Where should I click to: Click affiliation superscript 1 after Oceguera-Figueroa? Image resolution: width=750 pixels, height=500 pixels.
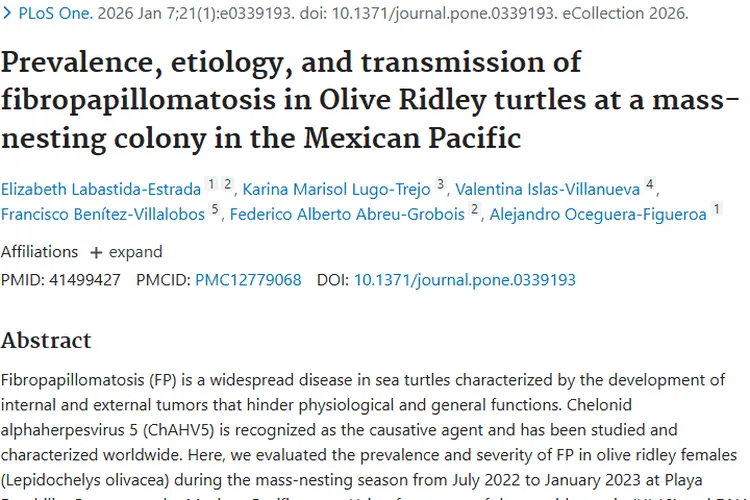pyautogui.click(x=716, y=211)
